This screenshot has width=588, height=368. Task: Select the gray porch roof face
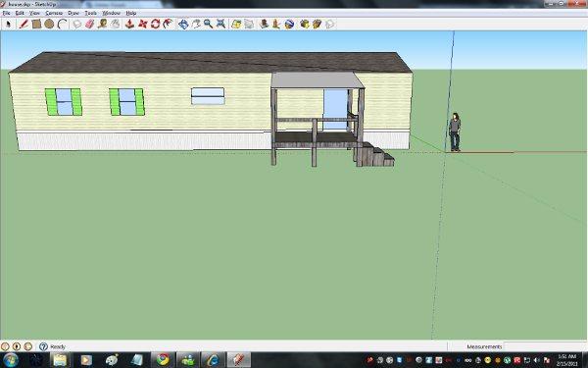pos(318,80)
